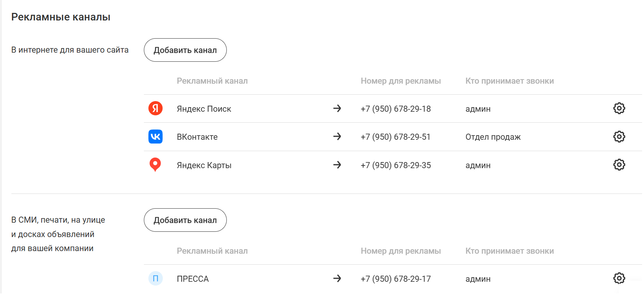Add a channel for media and print
This screenshot has width=644, height=295.
click(x=185, y=220)
